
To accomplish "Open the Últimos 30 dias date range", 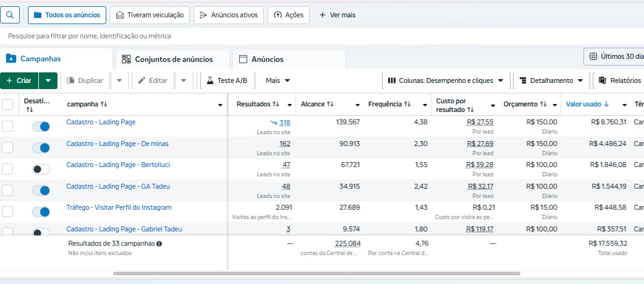I will tap(614, 56).
